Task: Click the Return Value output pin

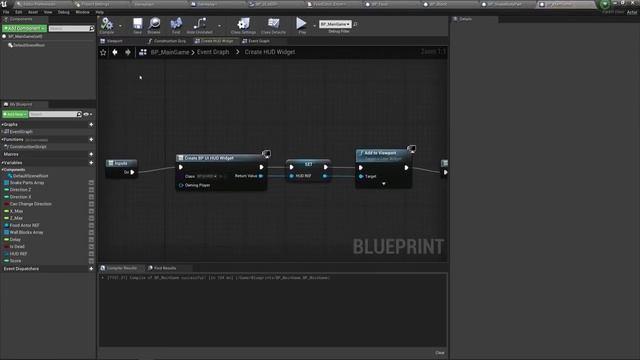Action: coord(261,176)
